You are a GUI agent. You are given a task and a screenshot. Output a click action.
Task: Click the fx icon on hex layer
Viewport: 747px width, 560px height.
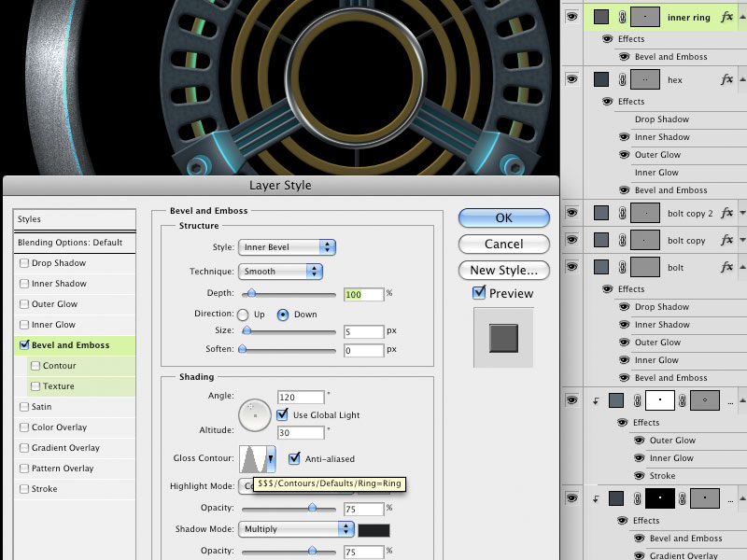click(727, 80)
